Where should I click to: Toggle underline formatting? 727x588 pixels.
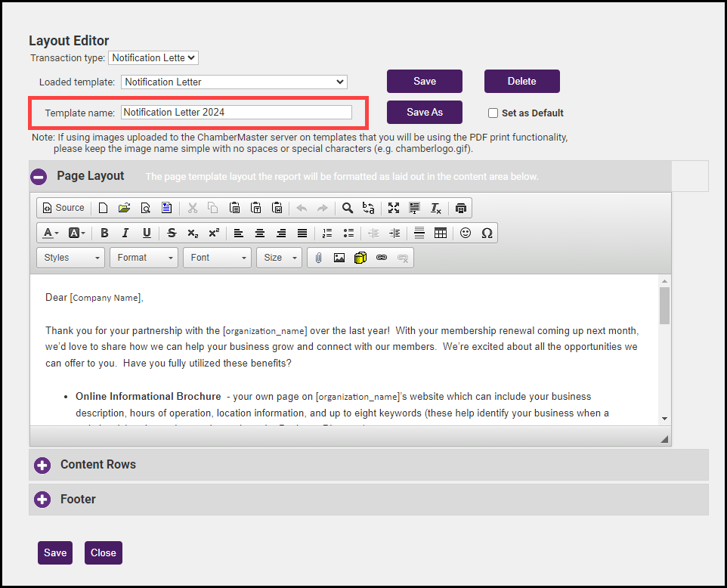147,233
